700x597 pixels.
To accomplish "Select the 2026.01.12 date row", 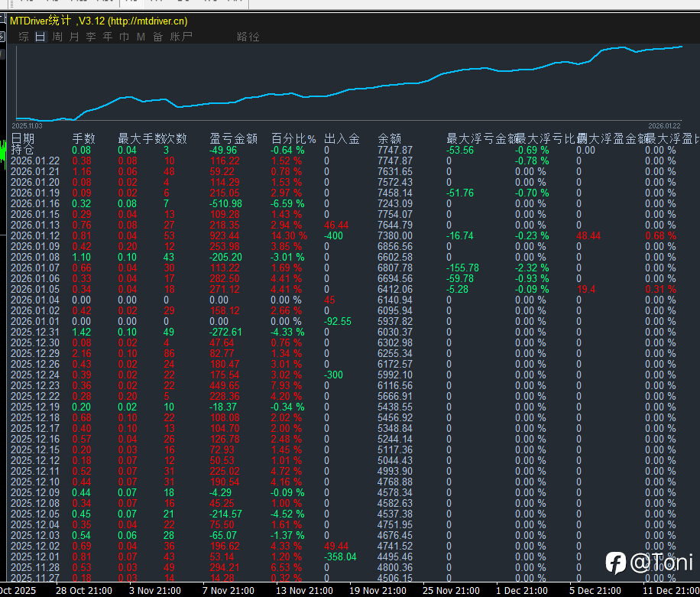I will pos(35,236).
